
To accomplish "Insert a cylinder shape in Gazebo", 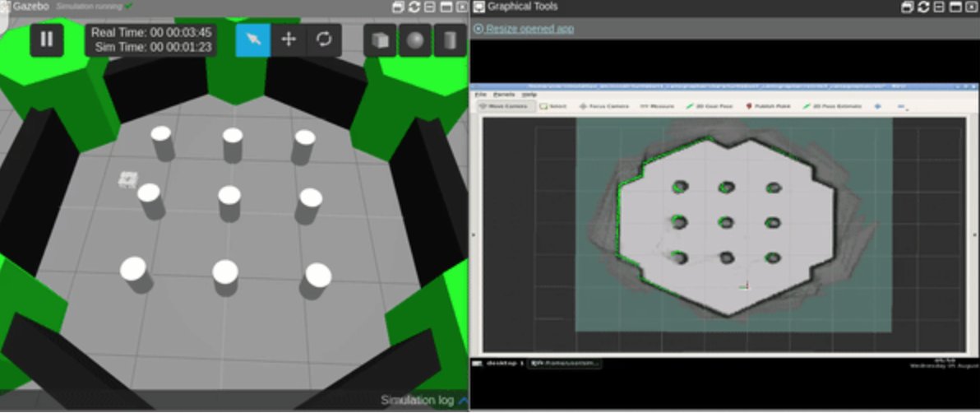I will tap(450, 40).
